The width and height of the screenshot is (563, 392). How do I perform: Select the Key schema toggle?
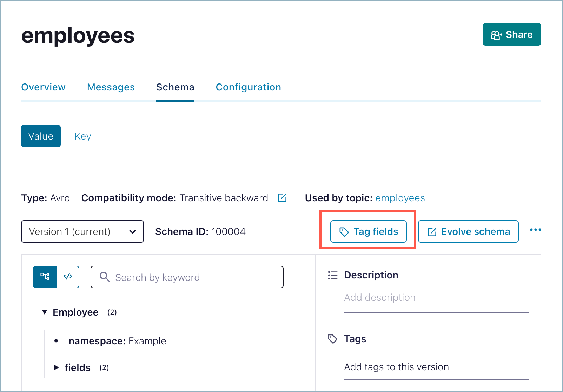pos(83,136)
